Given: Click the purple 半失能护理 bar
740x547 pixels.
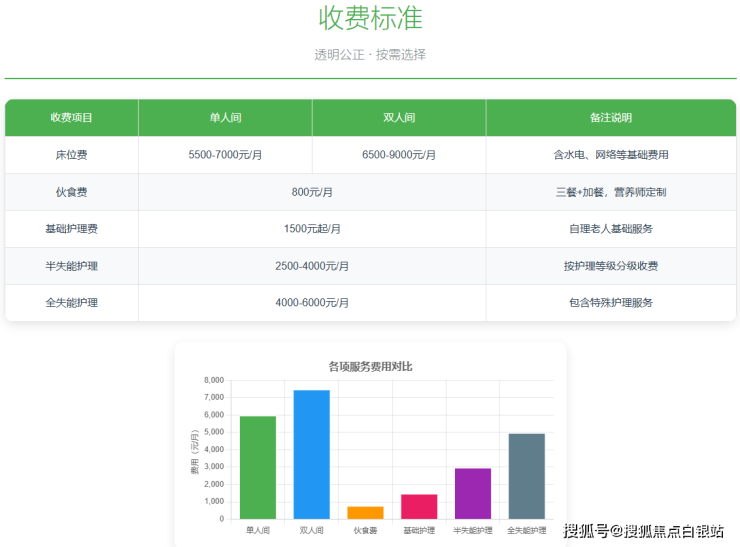Looking at the screenshot, I should (473, 493).
